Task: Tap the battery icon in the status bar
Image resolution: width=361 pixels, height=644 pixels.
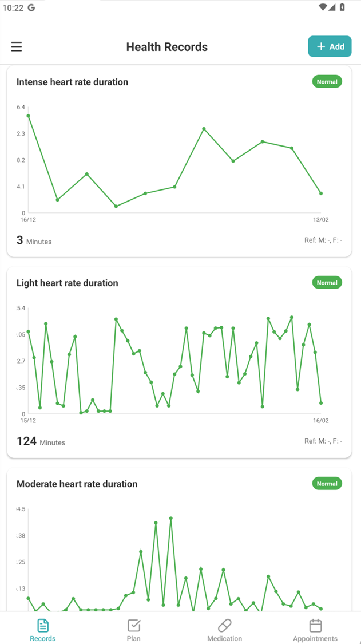Action: [x=342, y=7]
